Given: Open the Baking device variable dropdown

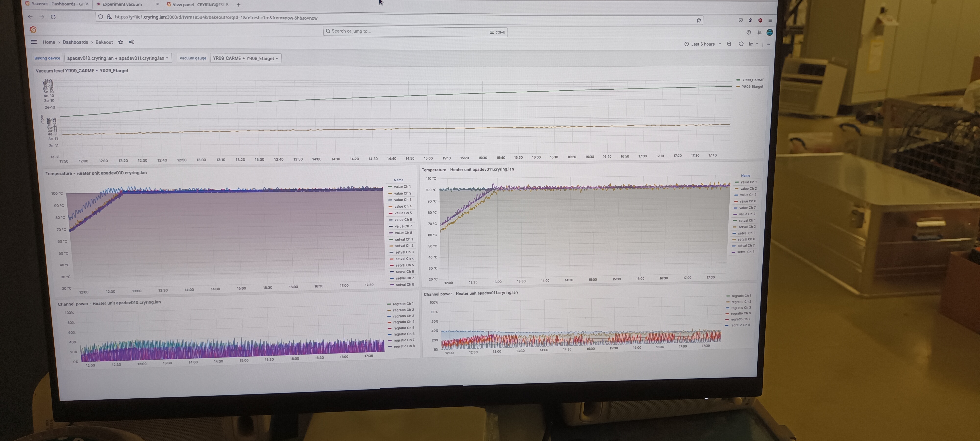Looking at the screenshot, I should tap(118, 58).
